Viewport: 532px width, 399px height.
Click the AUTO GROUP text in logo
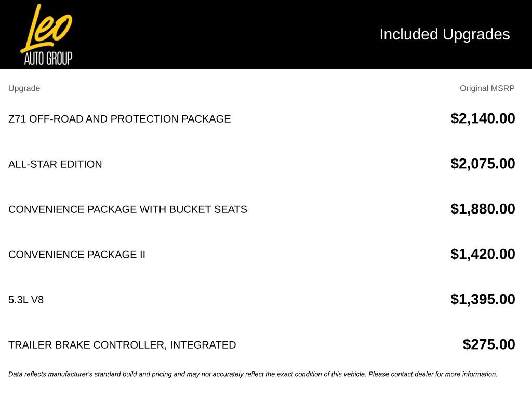click(x=48, y=58)
